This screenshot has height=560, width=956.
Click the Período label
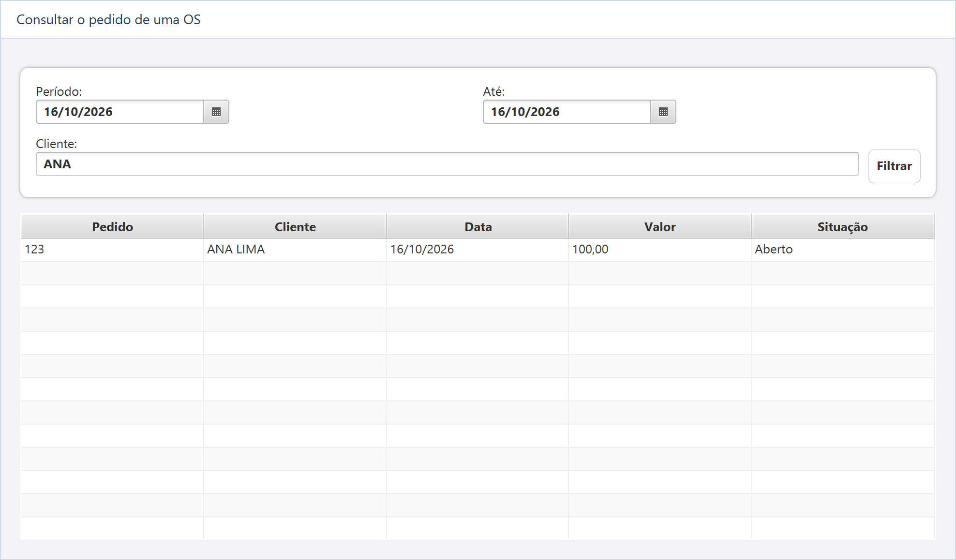coord(59,91)
